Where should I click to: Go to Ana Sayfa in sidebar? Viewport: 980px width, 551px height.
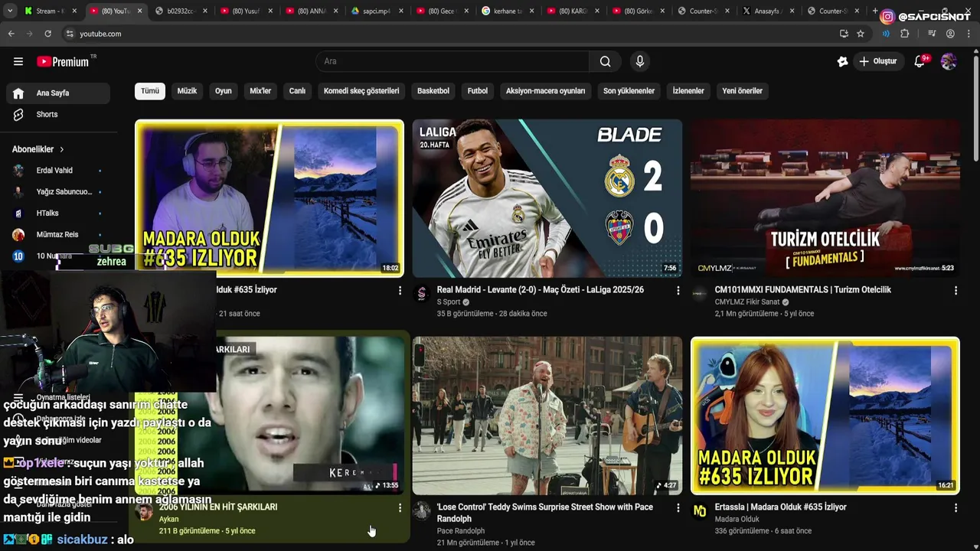pyautogui.click(x=58, y=93)
